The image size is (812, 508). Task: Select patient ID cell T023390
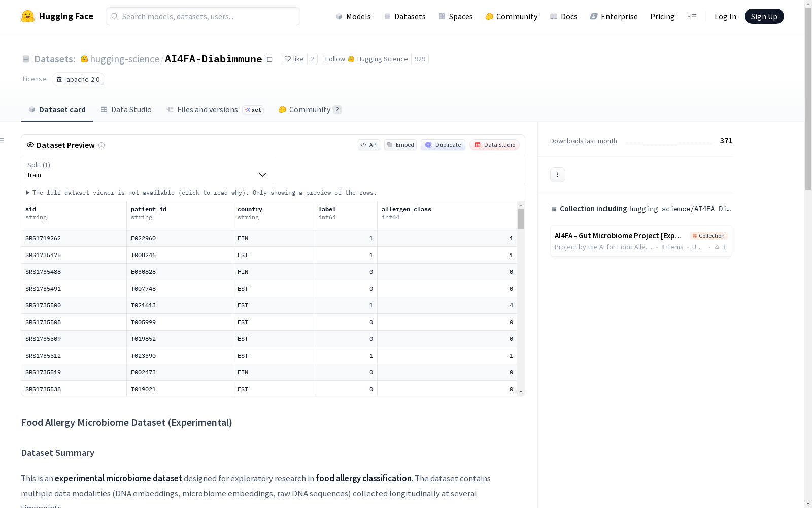click(180, 356)
